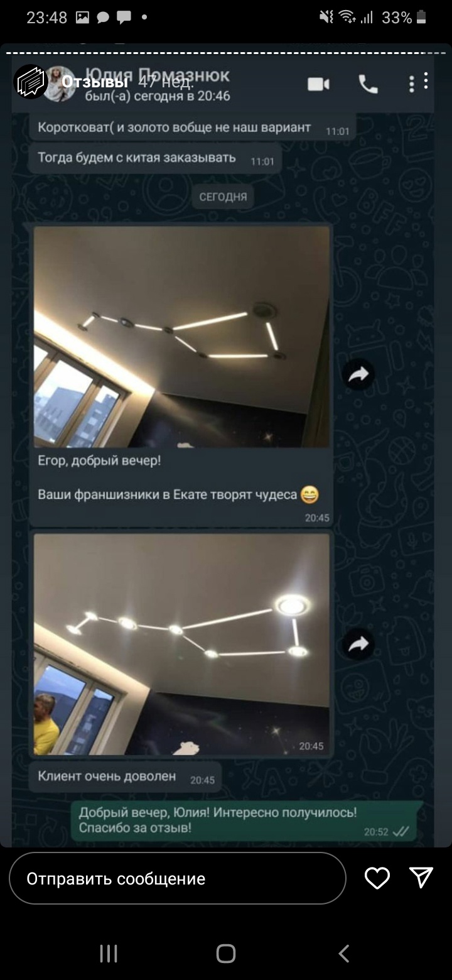Tap the Отзывы highlight profile avatar
Image resolution: width=452 pixels, height=980 pixels.
click(x=31, y=82)
